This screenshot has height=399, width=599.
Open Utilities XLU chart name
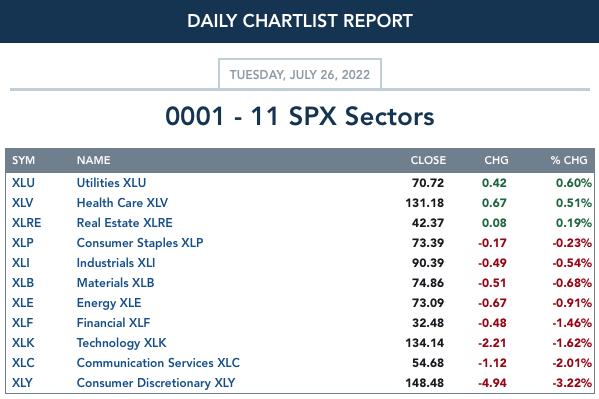111,183
